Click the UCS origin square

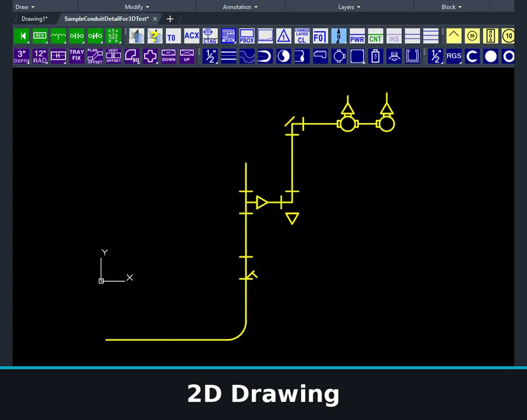point(101,281)
